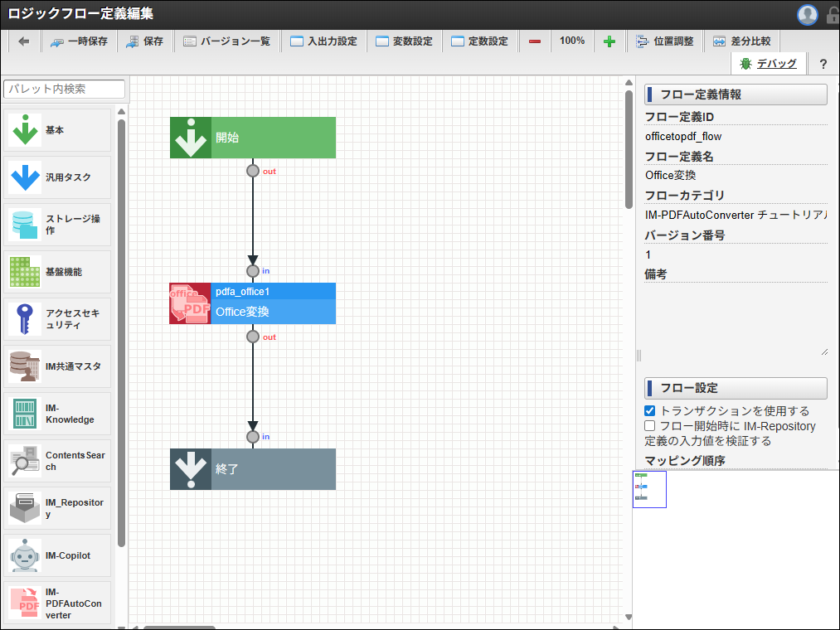Start デバッグ debug mode
This screenshot has width=840, height=630.
tap(768, 64)
